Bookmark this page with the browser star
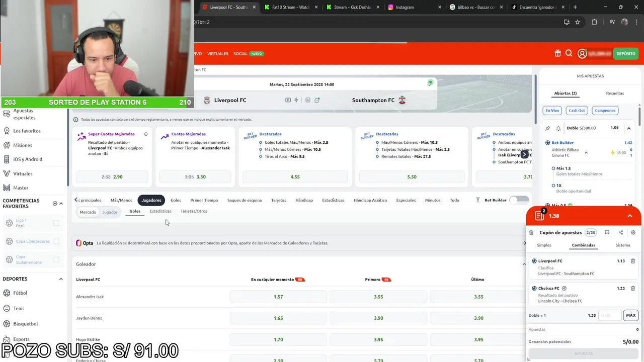 pos(578,22)
